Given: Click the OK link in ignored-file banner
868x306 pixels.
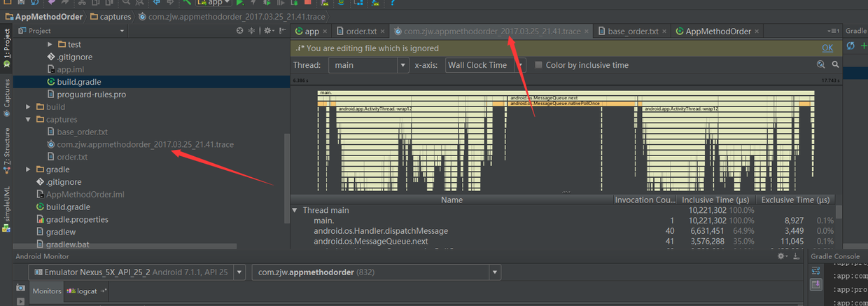Looking at the screenshot, I should coord(827,48).
